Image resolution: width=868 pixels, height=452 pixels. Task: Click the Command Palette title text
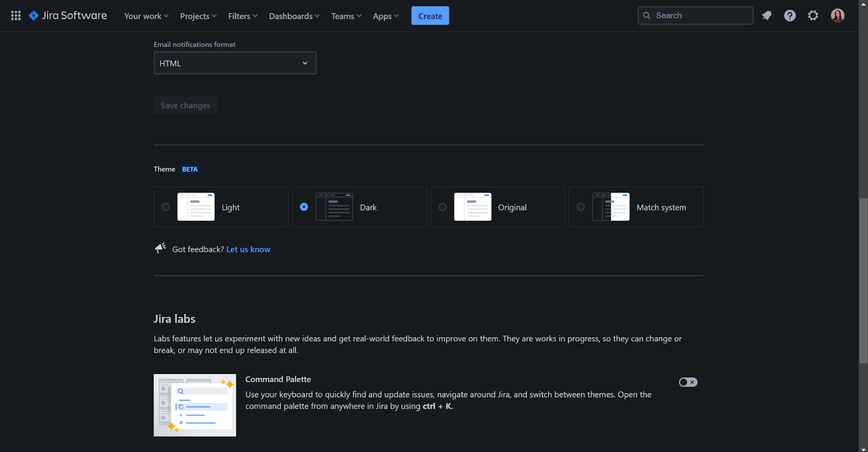[x=278, y=379]
